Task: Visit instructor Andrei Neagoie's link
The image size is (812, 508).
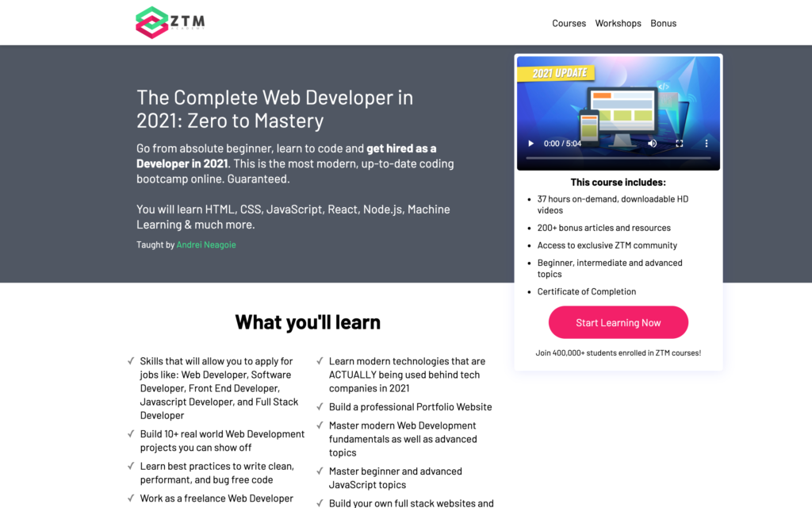Action: (x=205, y=244)
